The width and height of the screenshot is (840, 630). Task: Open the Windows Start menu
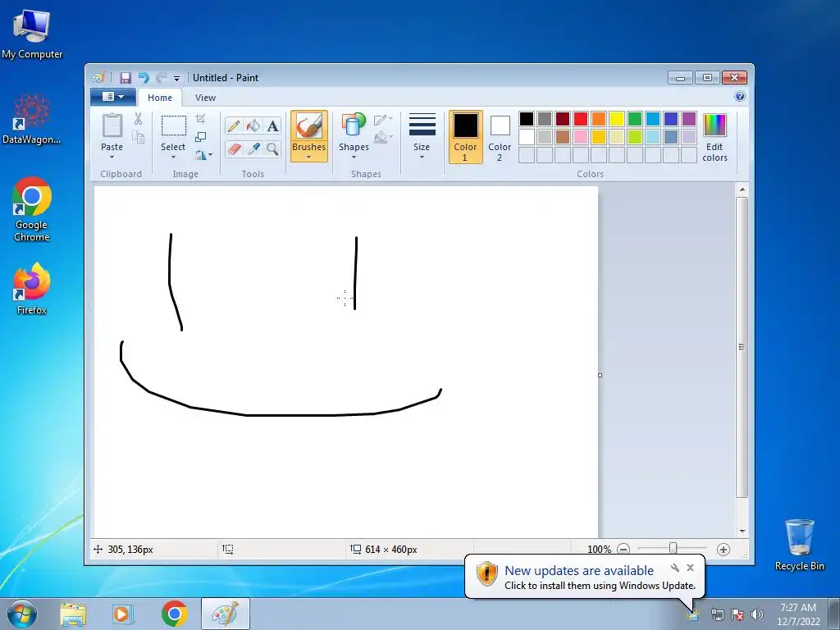22,614
